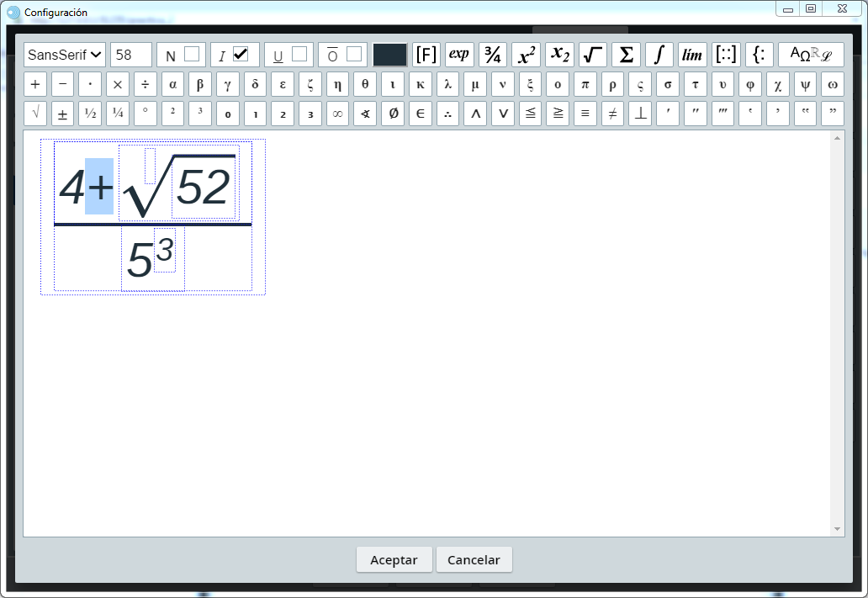868x598 pixels.
Task: Click the exp function button
Action: [459, 55]
